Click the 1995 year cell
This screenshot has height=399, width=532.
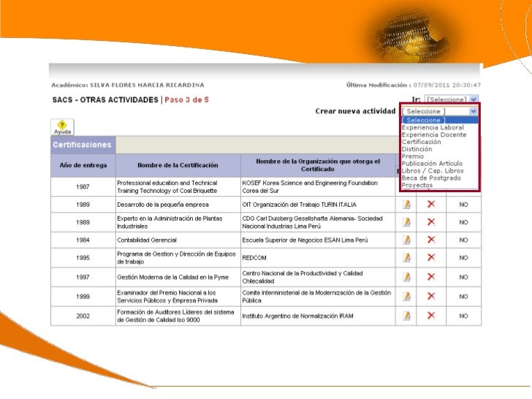pos(83,258)
